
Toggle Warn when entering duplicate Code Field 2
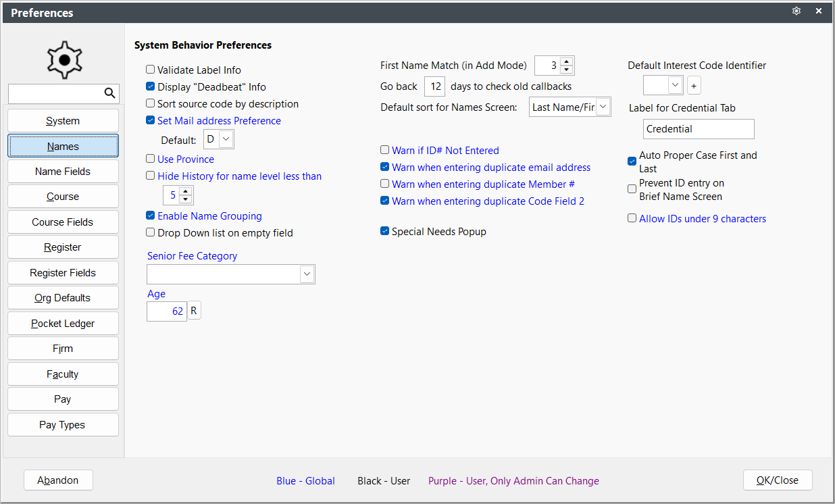point(385,201)
